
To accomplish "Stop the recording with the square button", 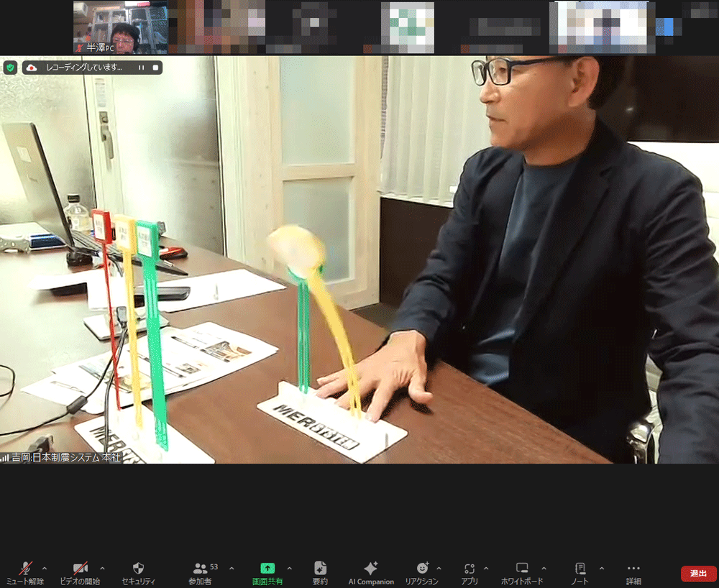I will coord(155,68).
